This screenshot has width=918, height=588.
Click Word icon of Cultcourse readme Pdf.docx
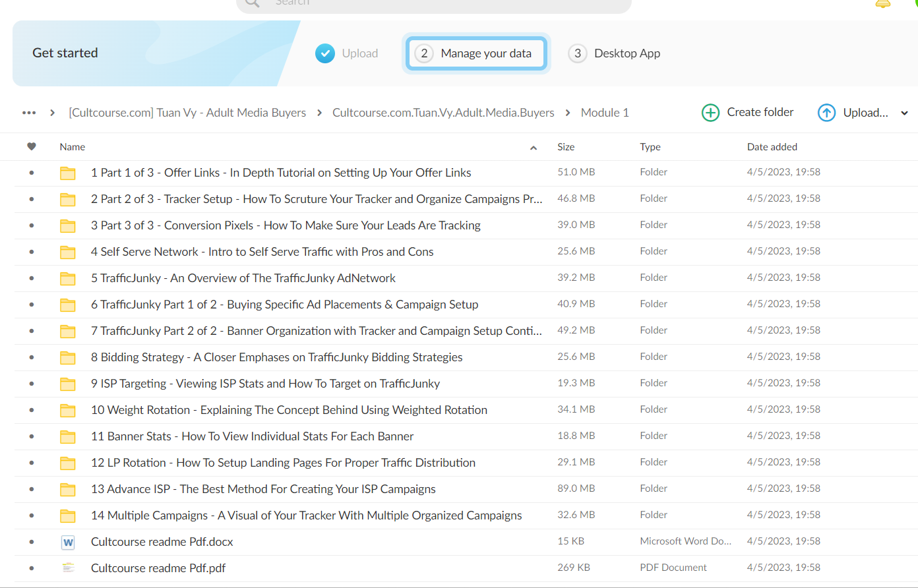[68, 542]
